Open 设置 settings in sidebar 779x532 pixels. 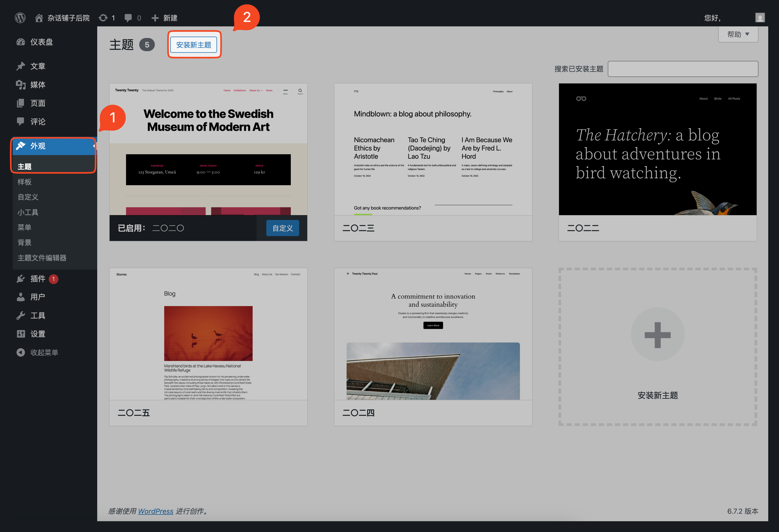37,334
